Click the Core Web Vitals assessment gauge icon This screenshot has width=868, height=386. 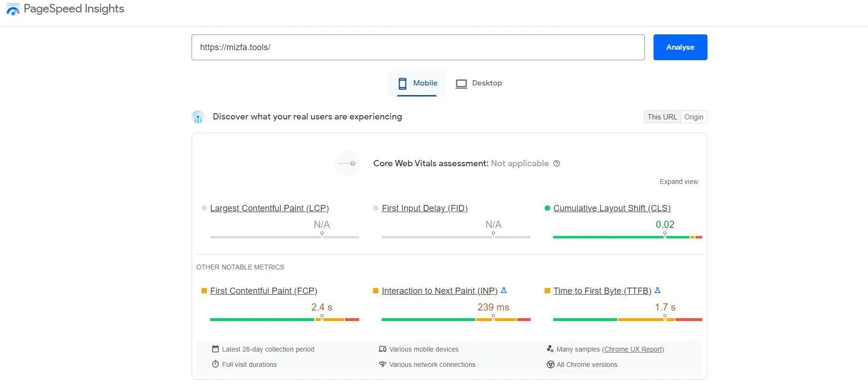(x=347, y=163)
